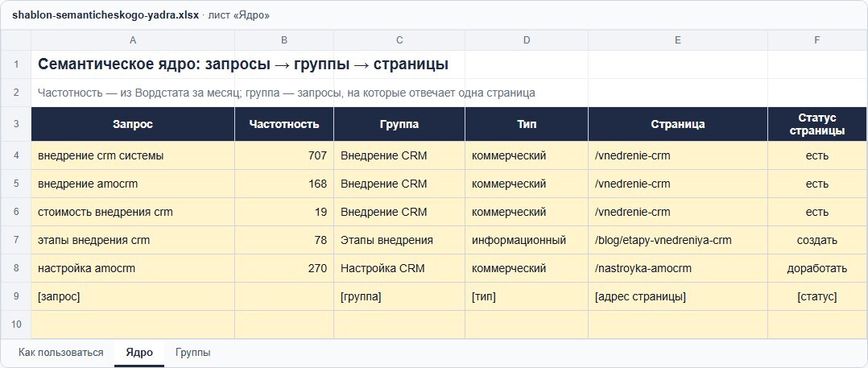Select row 7 header
This screenshot has height=368, width=868.
(x=16, y=240)
